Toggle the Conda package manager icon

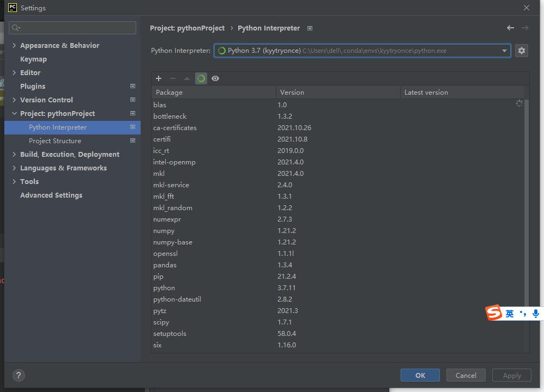201,78
